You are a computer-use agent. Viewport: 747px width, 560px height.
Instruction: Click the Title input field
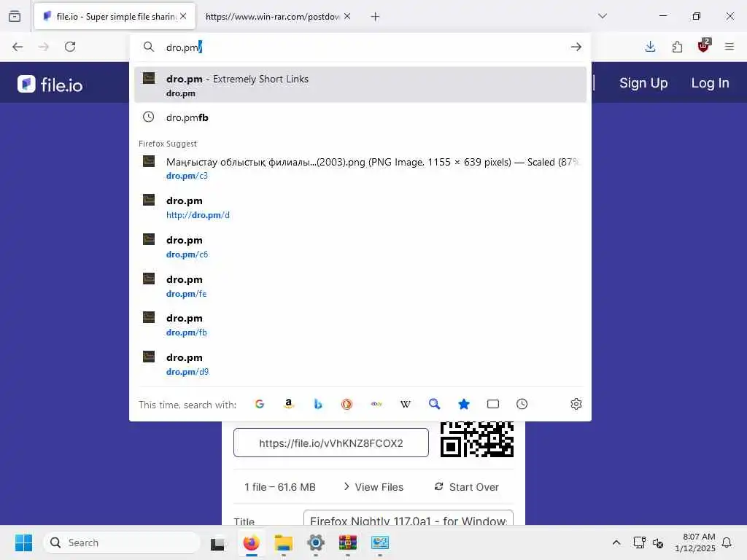point(409,518)
